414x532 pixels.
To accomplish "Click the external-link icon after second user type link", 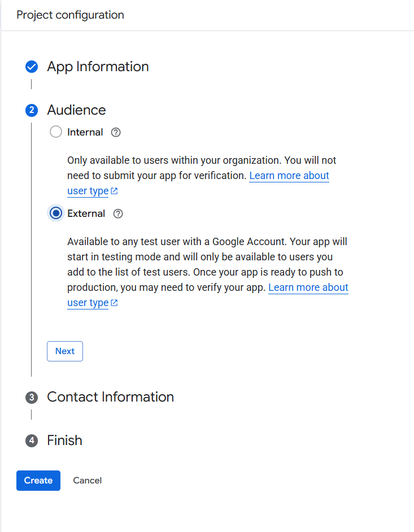I will coord(113,302).
